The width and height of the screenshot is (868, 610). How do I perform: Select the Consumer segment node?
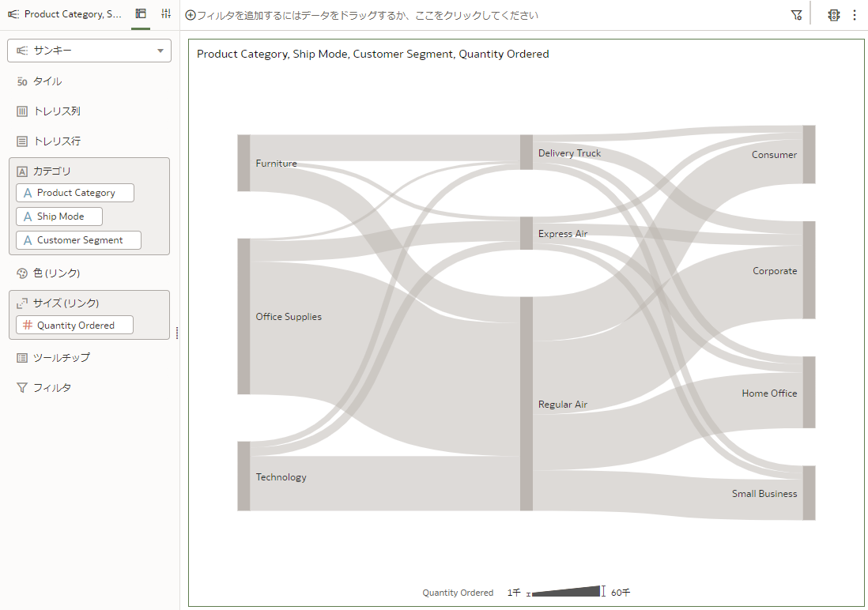pos(809,154)
